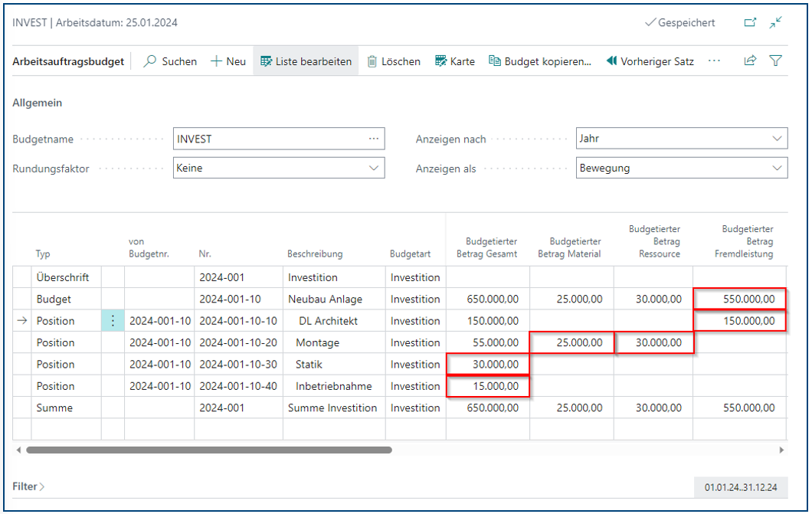
Task: Click the Allgemein section heading
Action: click(x=38, y=103)
